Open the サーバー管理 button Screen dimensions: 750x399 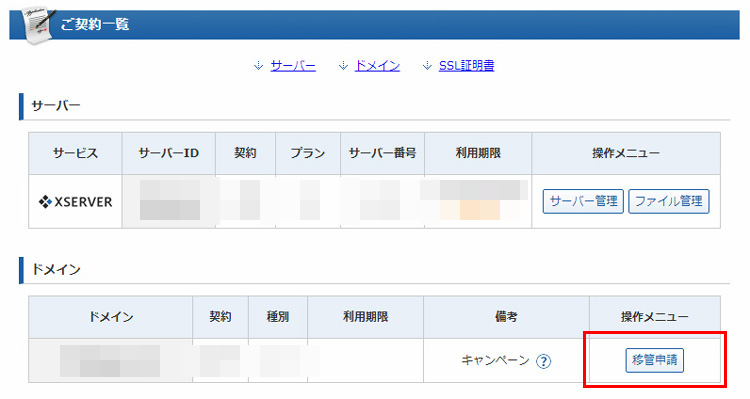coord(583,201)
